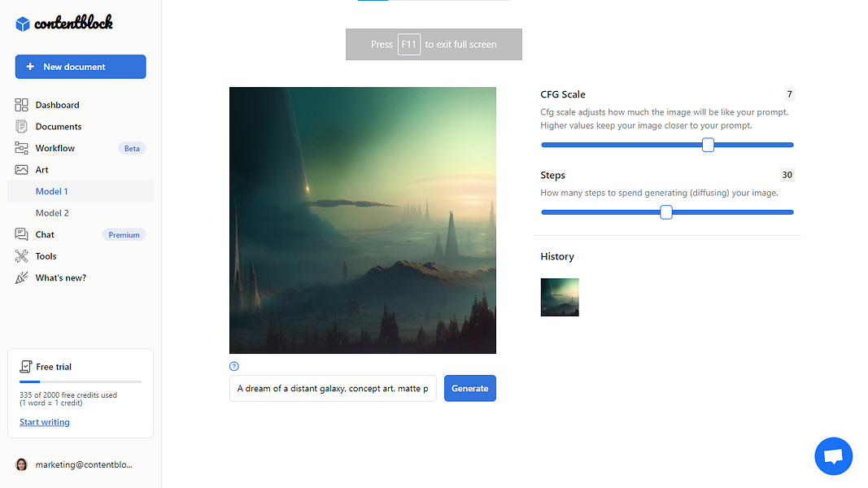Click the CFG Scale slider handle
Image resolution: width=868 pixels, height=488 pixels.
click(x=708, y=145)
